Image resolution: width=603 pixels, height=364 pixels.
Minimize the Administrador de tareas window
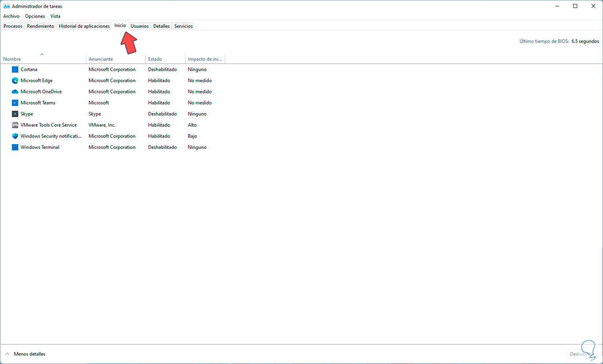[557, 6]
